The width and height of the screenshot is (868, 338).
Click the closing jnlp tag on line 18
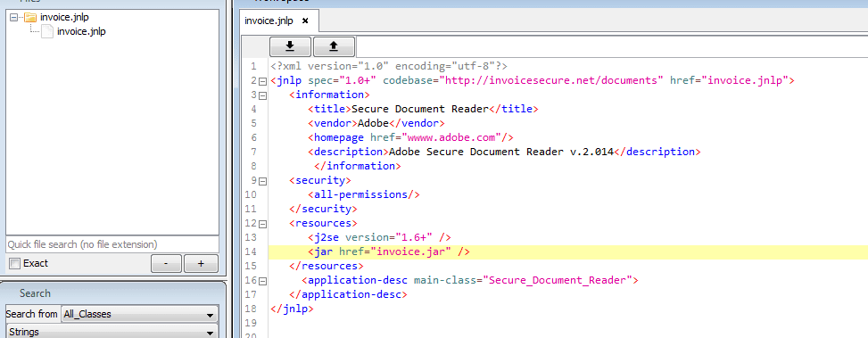pos(293,309)
